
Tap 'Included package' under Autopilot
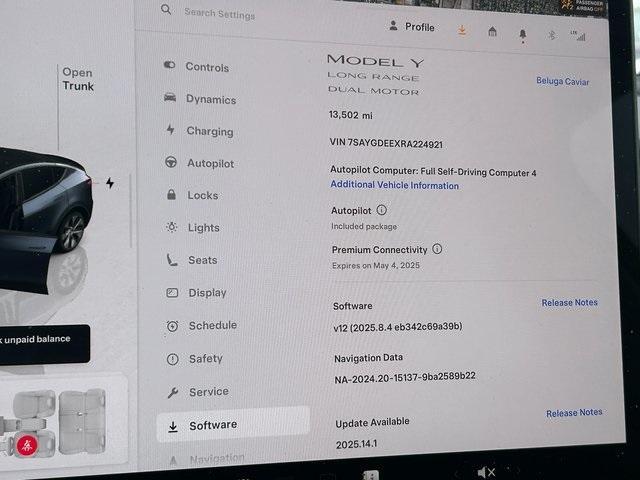(364, 226)
